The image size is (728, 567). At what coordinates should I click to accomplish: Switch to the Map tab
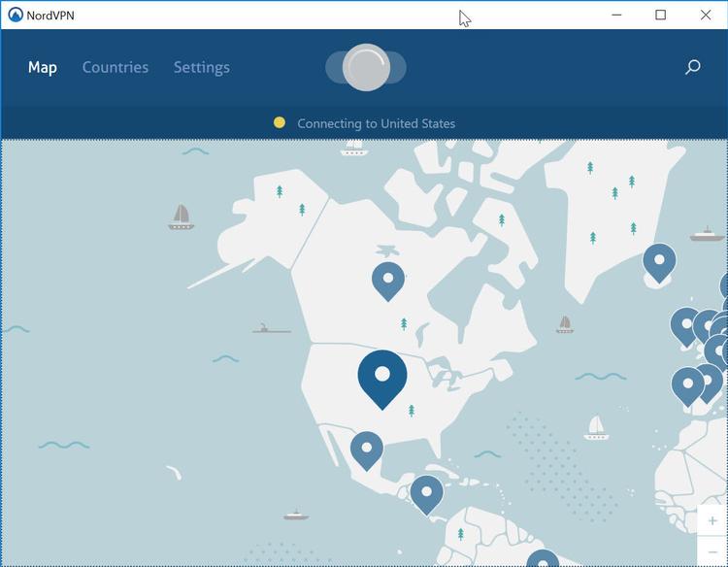pos(43,67)
